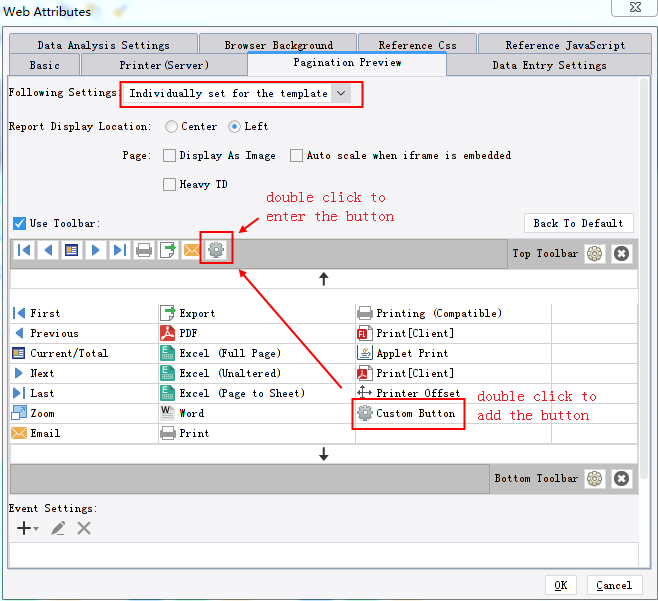The height and width of the screenshot is (601, 658).
Task: Click the email envelope icon in top toolbar
Action: coord(191,251)
